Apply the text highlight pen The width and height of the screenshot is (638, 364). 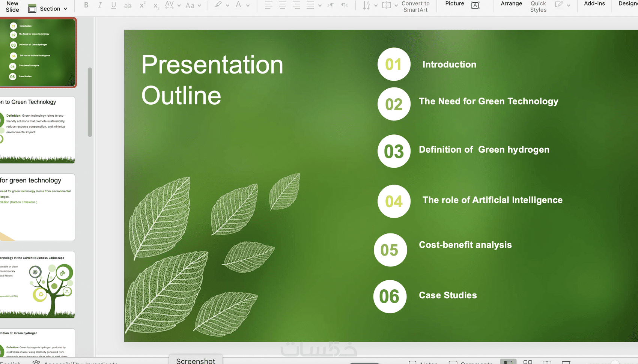point(218,5)
